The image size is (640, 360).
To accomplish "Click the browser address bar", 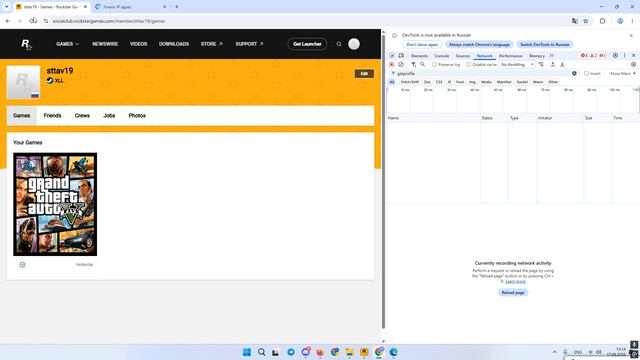I will (x=306, y=21).
